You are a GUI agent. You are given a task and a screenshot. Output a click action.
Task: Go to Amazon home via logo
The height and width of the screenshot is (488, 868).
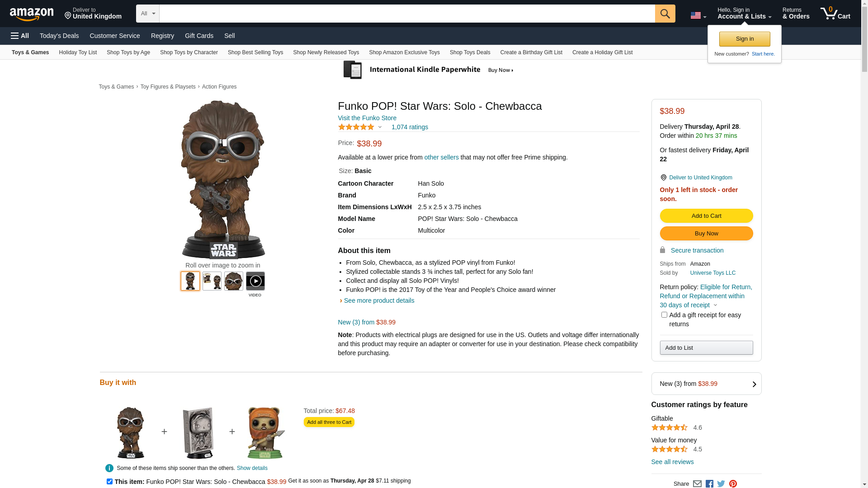pos(32,14)
